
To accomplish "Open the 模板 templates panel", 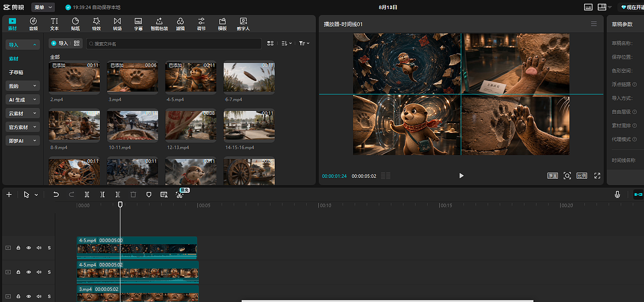I will click(222, 24).
